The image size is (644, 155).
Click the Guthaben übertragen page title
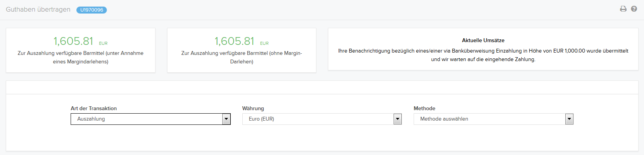(38, 9)
